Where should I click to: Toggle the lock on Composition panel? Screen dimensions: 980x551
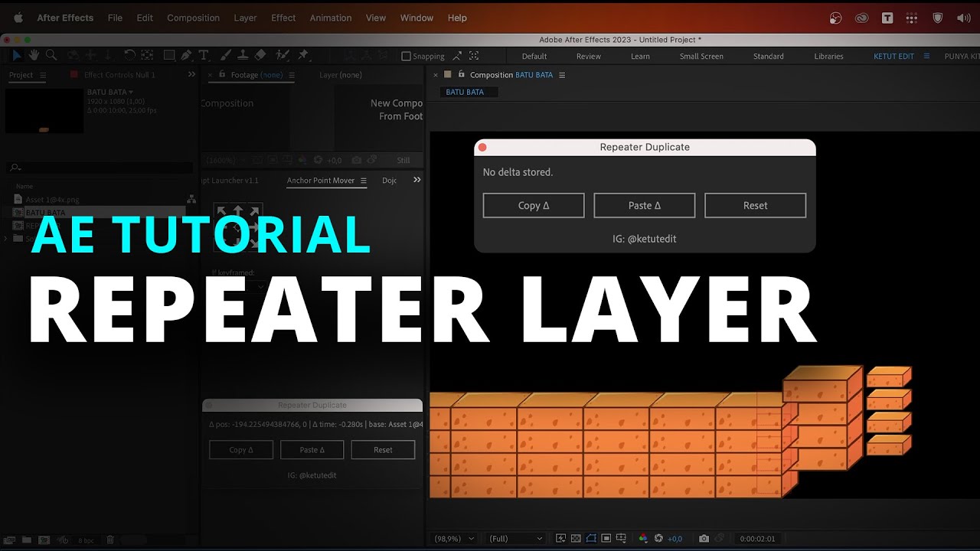(x=461, y=74)
